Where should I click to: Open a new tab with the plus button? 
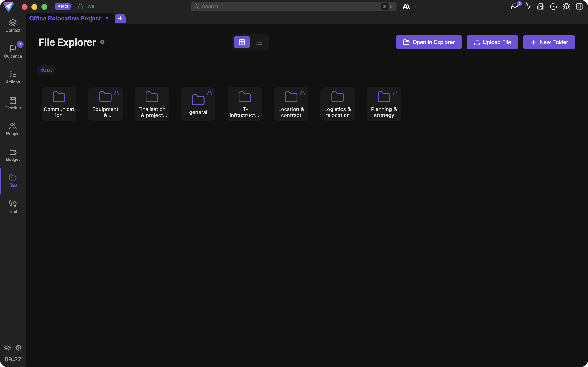[x=120, y=18]
